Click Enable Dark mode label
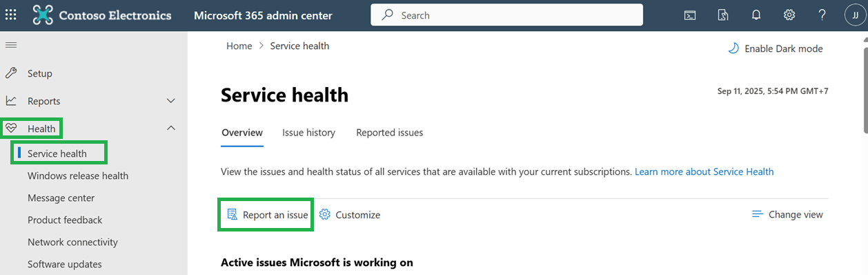 pyautogui.click(x=784, y=48)
